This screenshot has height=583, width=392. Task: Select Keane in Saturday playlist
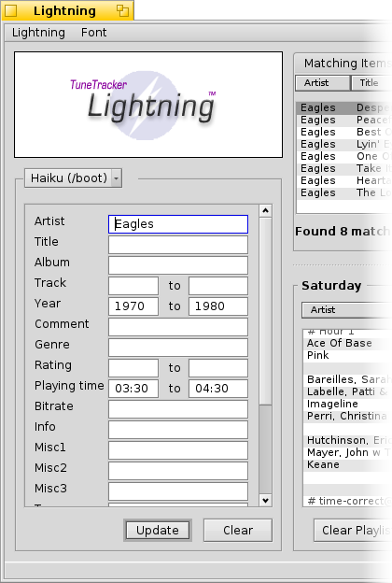click(347, 464)
